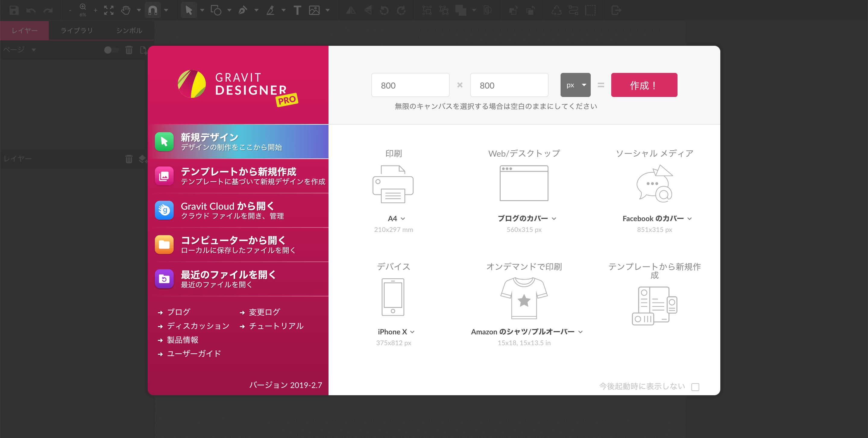Click the printer icon under 印刷
The height and width of the screenshot is (438, 868).
pyautogui.click(x=393, y=184)
